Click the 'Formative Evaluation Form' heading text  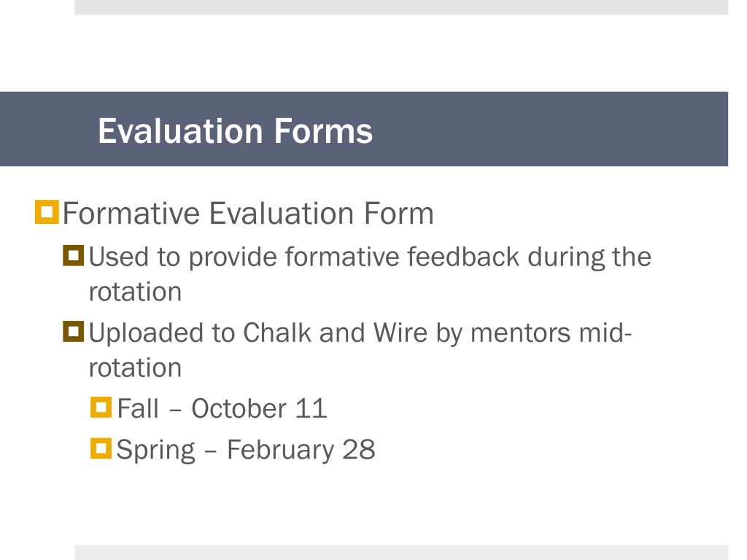pos(248,213)
